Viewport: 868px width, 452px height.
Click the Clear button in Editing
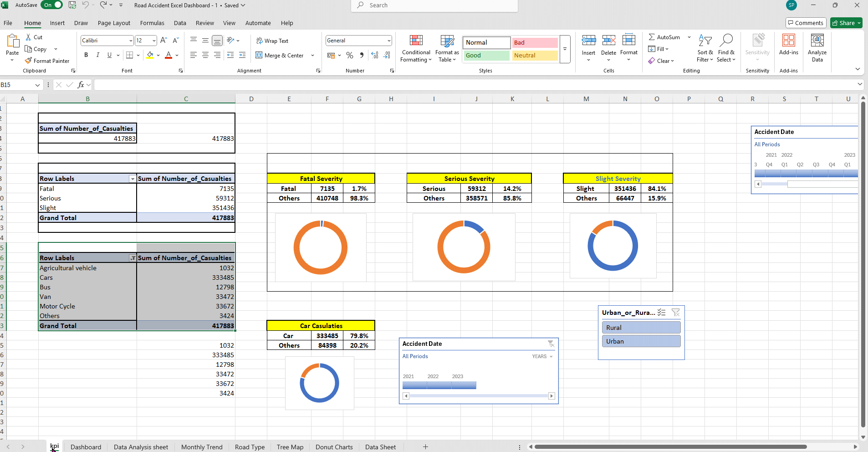(661, 61)
